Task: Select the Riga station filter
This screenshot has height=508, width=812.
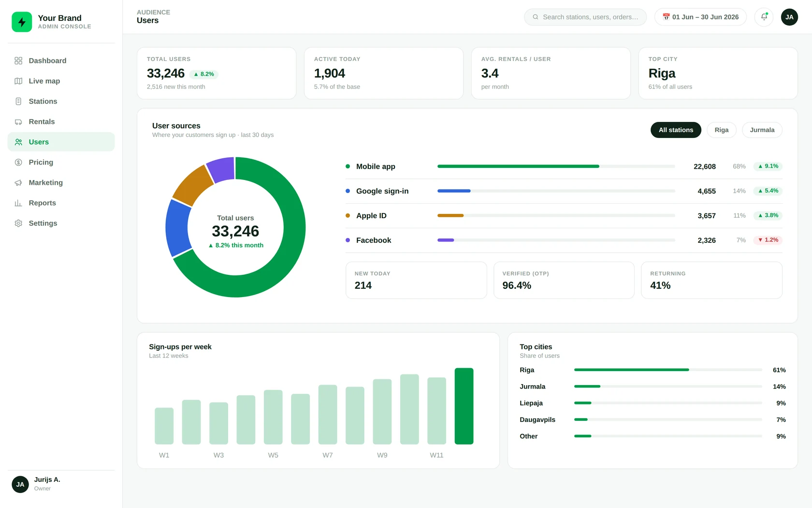Action: point(721,130)
